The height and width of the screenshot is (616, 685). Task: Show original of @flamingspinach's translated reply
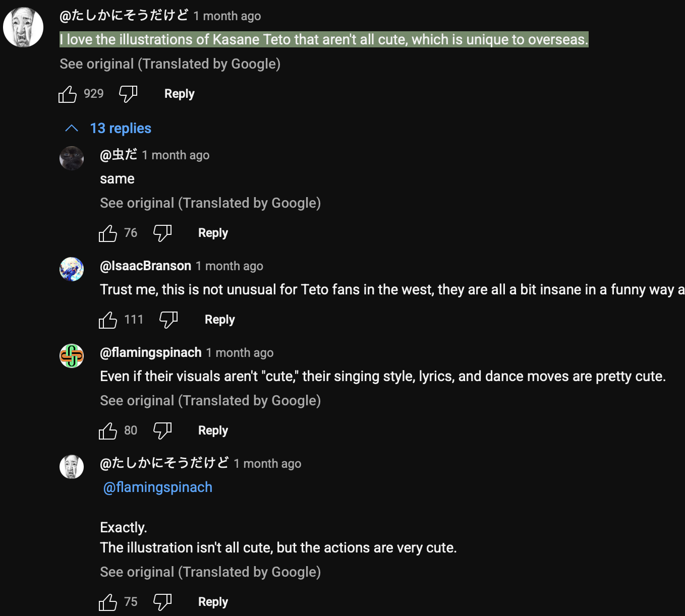point(210,401)
